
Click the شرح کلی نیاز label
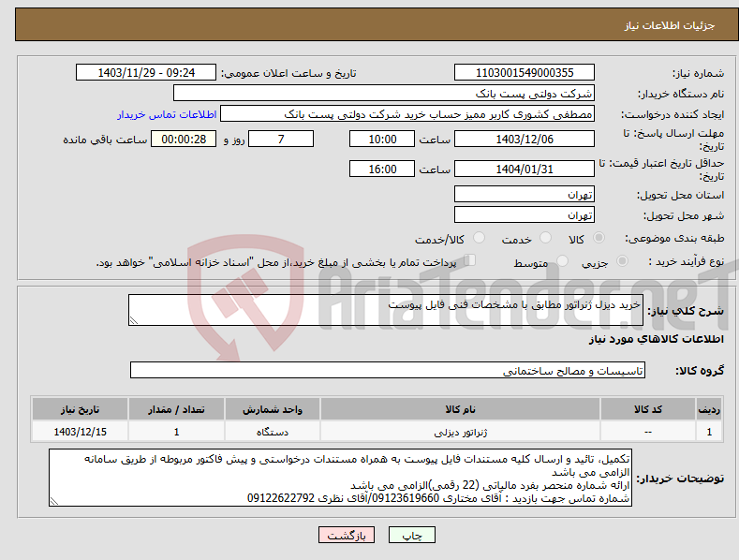686,311
